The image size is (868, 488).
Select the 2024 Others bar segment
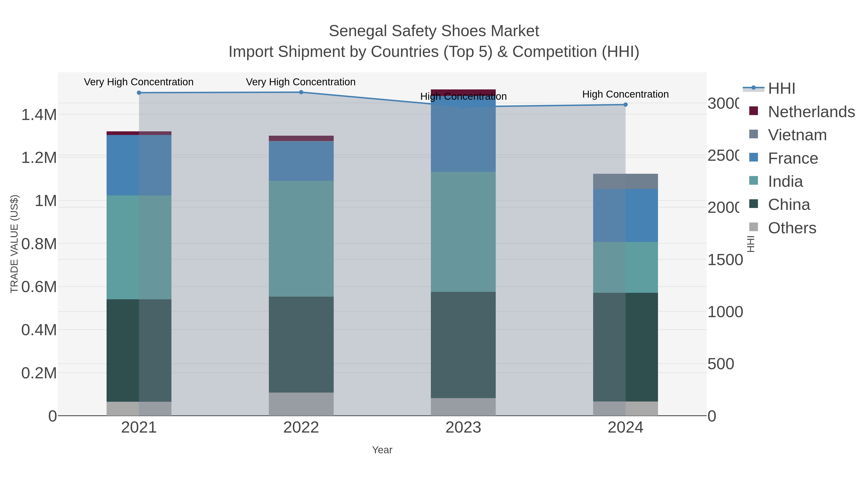tap(625, 408)
